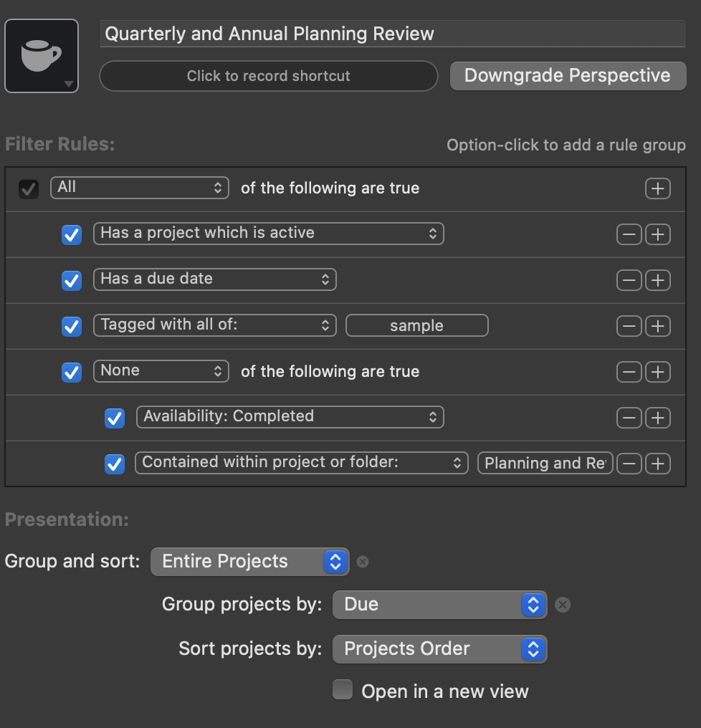The width and height of the screenshot is (701, 728).
Task: Add a rule below the top-level All row
Action: point(657,188)
